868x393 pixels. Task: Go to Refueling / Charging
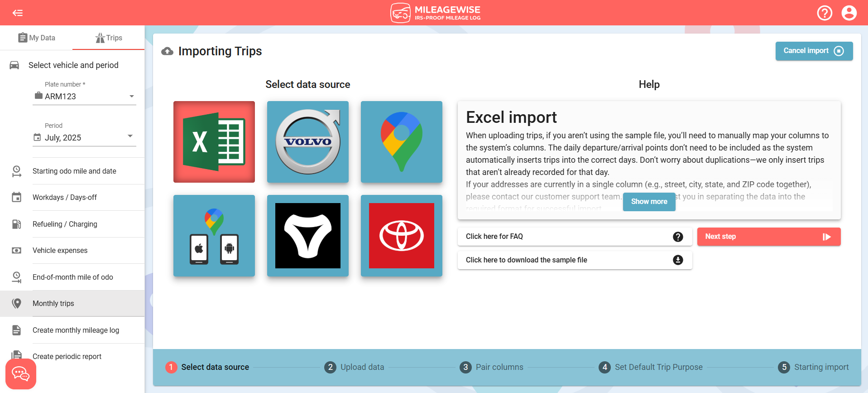click(x=72, y=224)
